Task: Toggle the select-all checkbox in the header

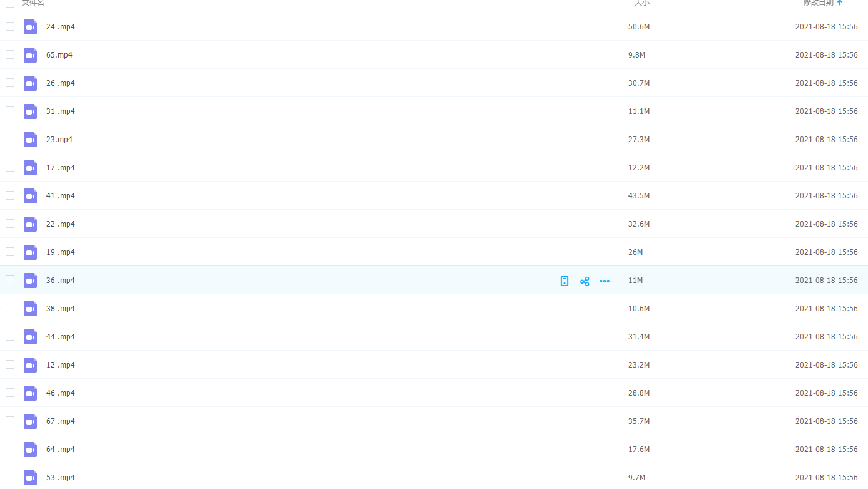Action: (10, 3)
